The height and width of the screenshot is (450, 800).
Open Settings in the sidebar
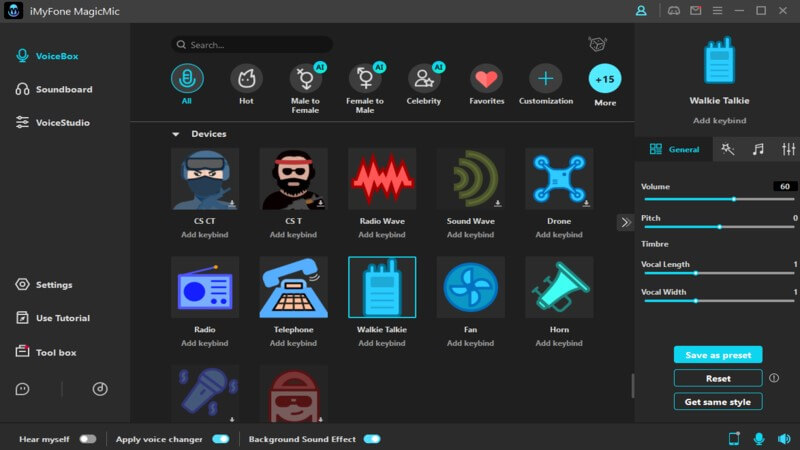(x=44, y=285)
